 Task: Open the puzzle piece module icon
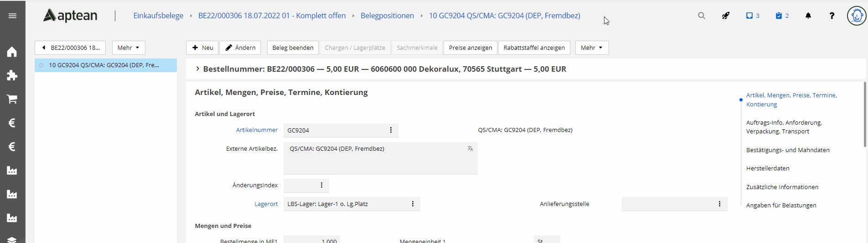tap(12, 75)
